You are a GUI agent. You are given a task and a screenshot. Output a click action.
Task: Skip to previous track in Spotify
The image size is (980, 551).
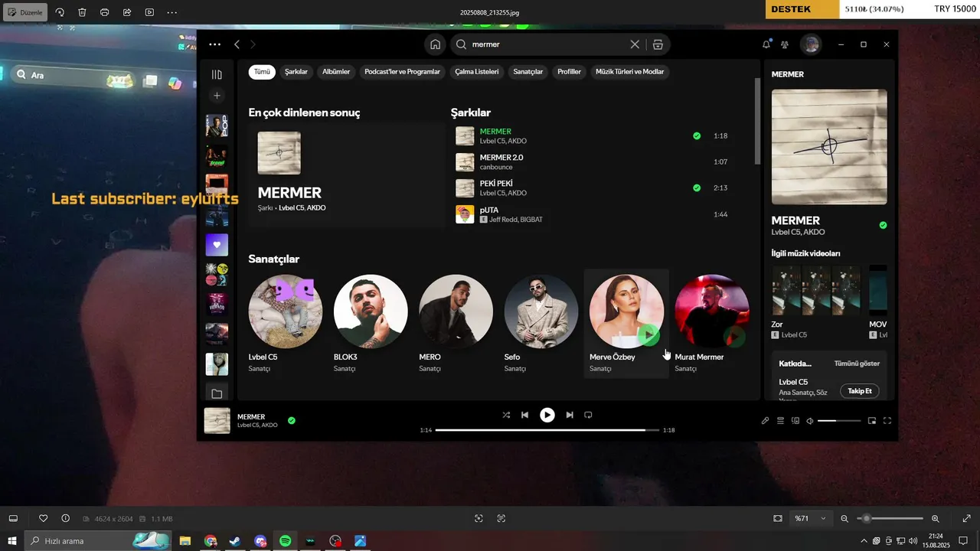click(524, 415)
